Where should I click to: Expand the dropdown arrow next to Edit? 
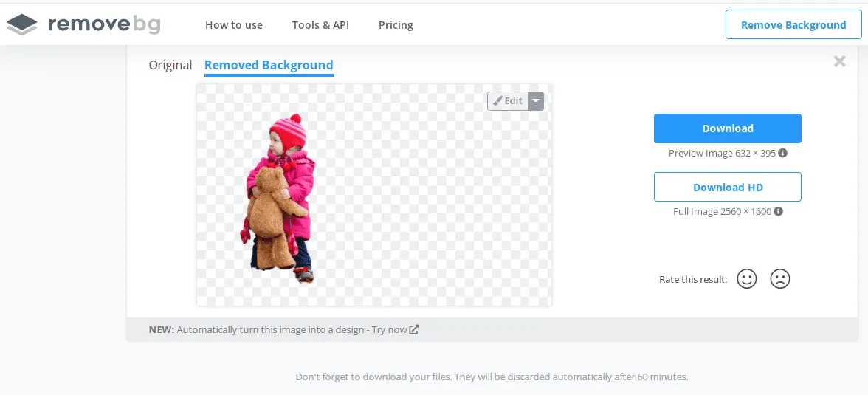pos(536,101)
